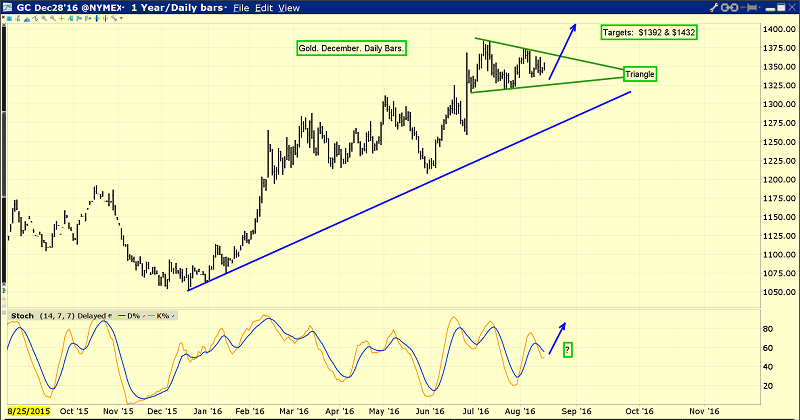Click the GC Dec28'16 @NYMEX contract title
Viewport: 800px width, 420px height.
click(x=68, y=8)
